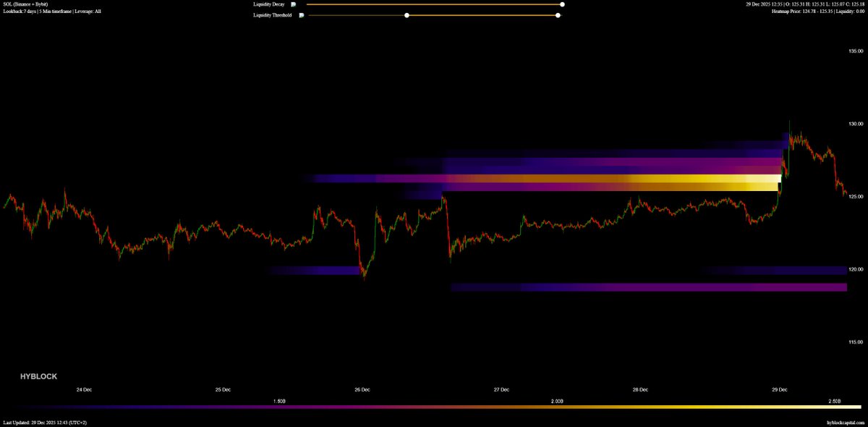Screen dimensions: 868x427
Task: Click the 29 Dec date label
Action: coord(778,389)
